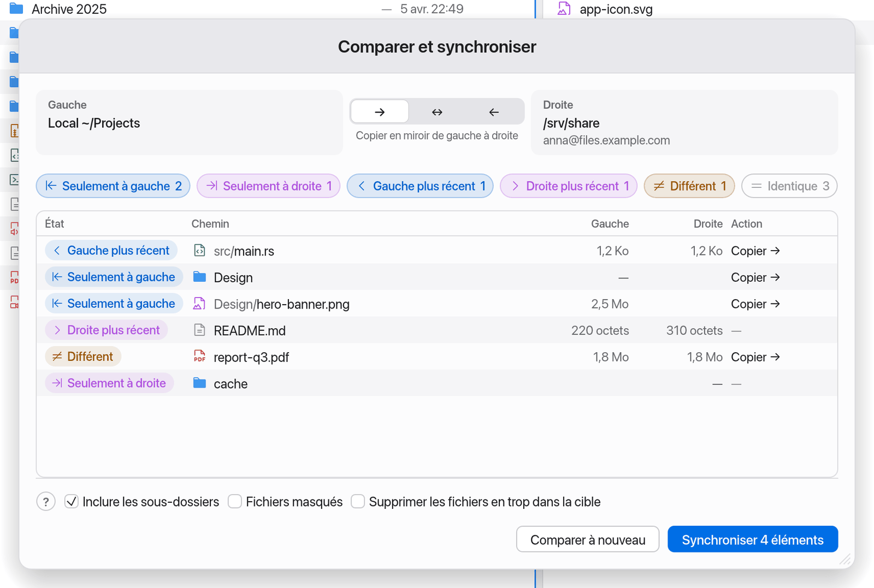This screenshot has width=874, height=588.
Task: Toggle the 'Droite plus récent 1' filter
Action: click(x=569, y=186)
